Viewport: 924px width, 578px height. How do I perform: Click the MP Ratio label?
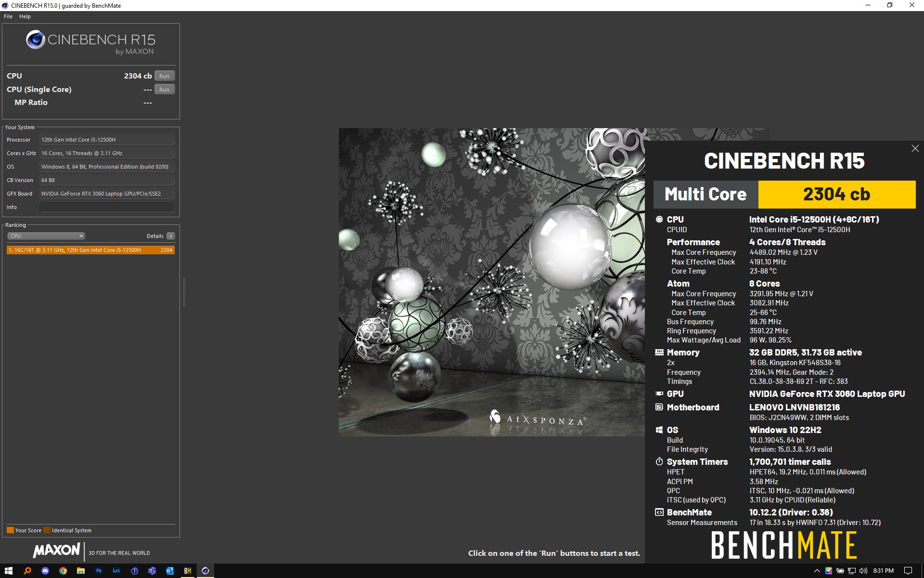tap(31, 103)
